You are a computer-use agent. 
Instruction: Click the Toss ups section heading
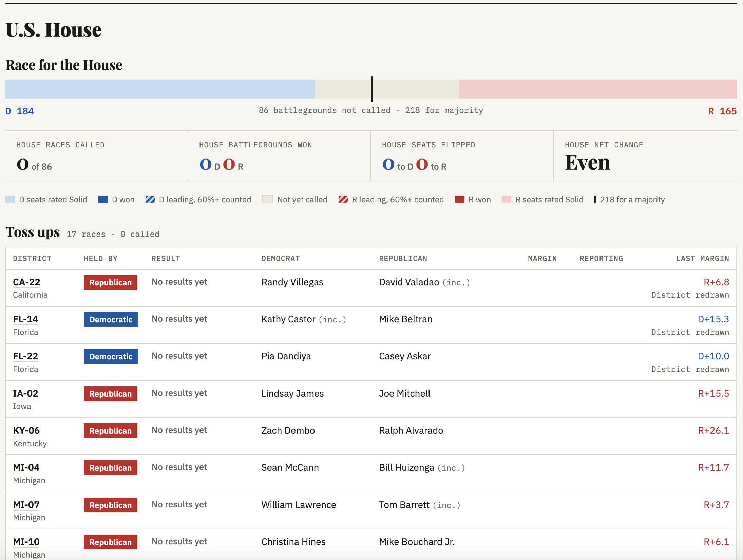point(33,232)
